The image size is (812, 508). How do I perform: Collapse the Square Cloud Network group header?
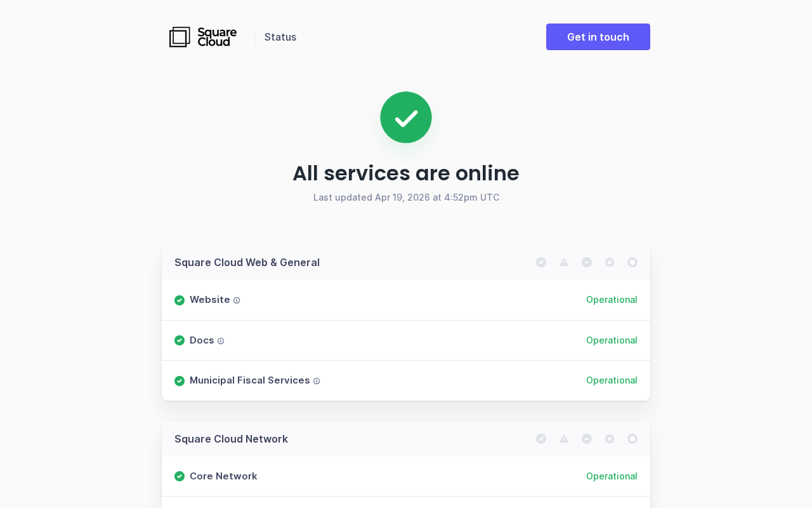click(x=231, y=439)
